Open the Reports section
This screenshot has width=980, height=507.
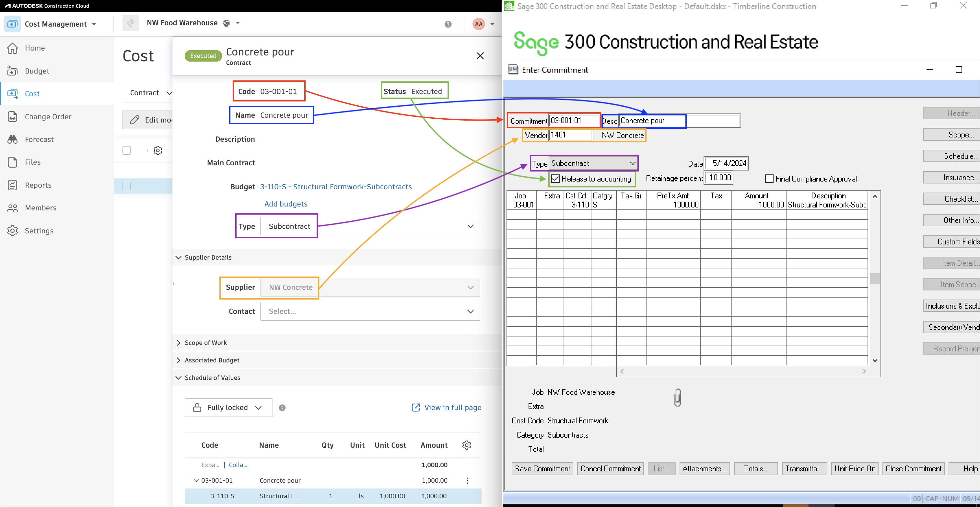coord(38,185)
